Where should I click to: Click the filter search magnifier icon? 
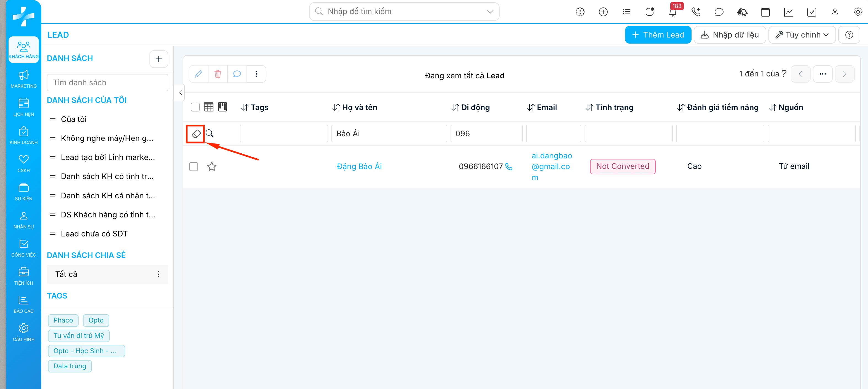coord(210,134)
